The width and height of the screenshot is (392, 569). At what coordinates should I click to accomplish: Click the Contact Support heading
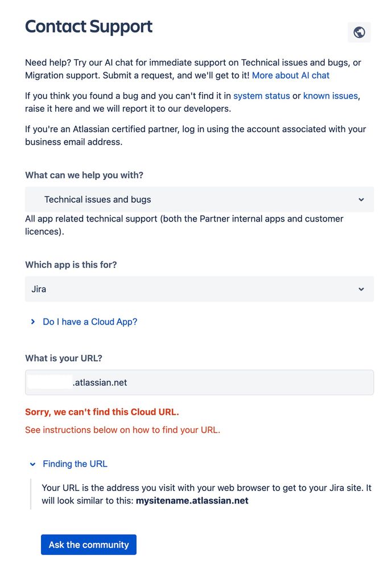coord(89,27)
